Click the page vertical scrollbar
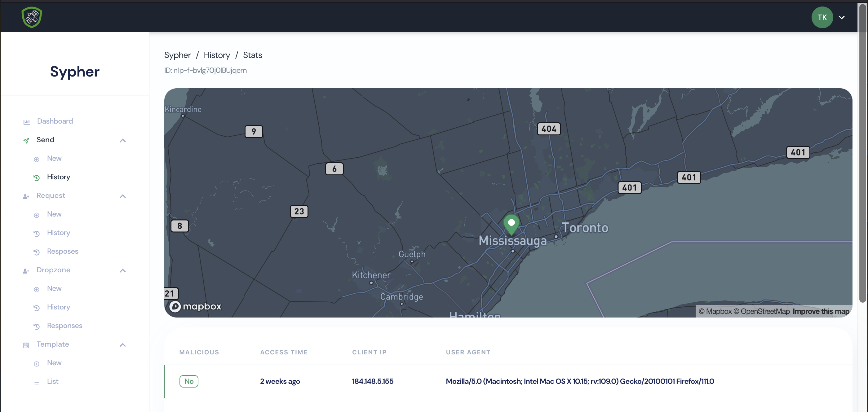Viewport: 868px width, 412px height. [x=862, y=153]
